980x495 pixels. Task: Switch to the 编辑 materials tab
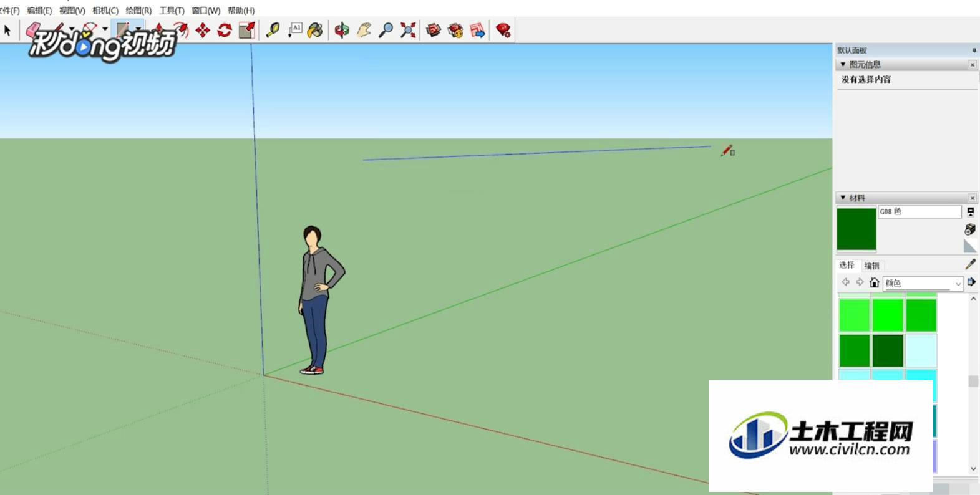(871, 266)
